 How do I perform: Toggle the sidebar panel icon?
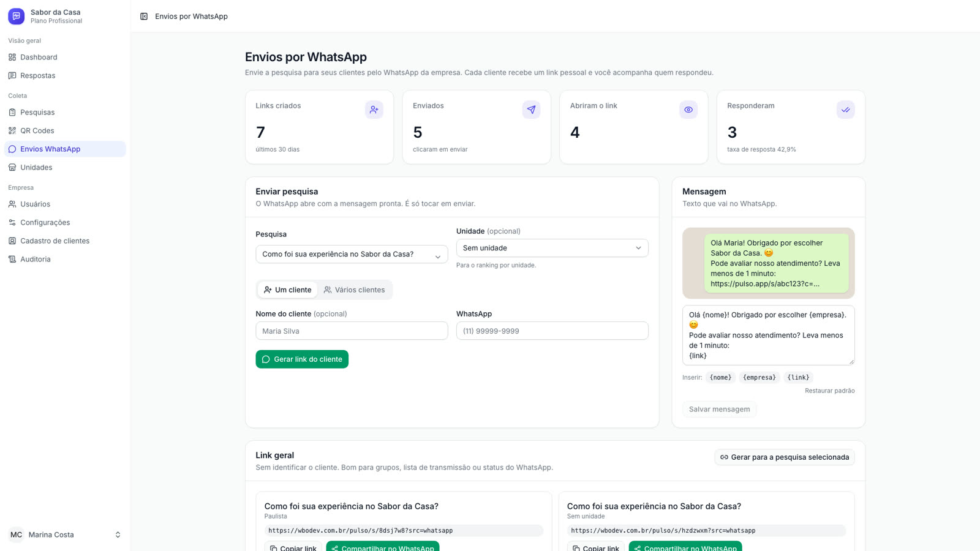coord(144,17)
